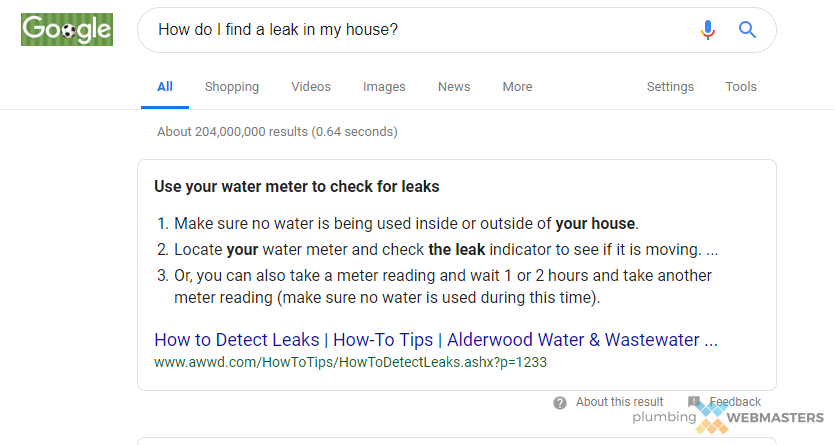
Task: Click the Plumbing Webmasters watermark logo
Action: (728, 418)
